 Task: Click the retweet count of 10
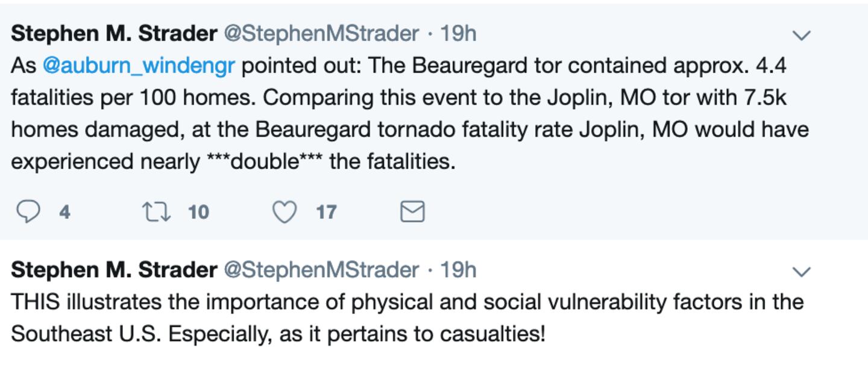point(198,212)
